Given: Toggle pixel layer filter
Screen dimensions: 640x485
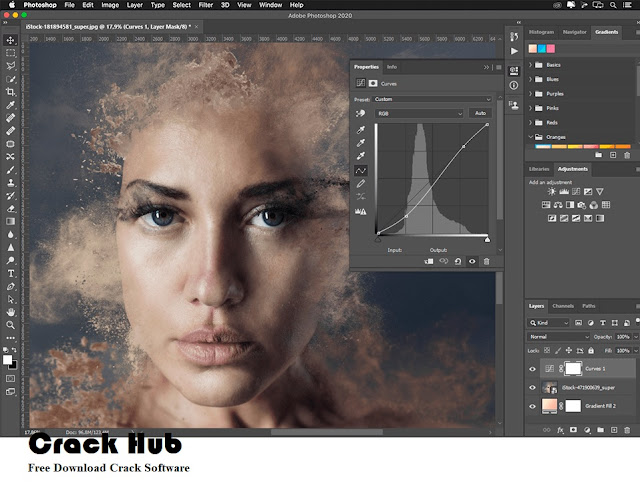Looking at the screenshot, I should (x=578, y=323).
